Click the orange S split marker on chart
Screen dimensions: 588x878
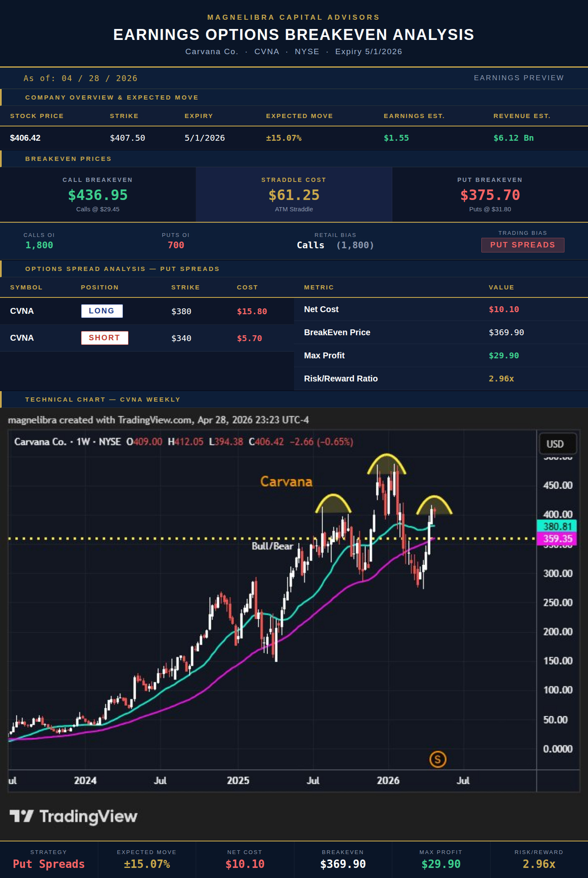click(438, 759)
